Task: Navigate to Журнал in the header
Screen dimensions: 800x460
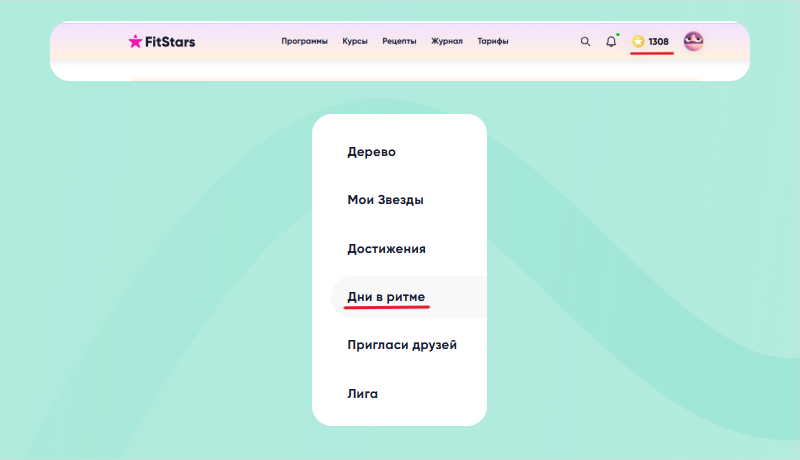Action: 446,41
